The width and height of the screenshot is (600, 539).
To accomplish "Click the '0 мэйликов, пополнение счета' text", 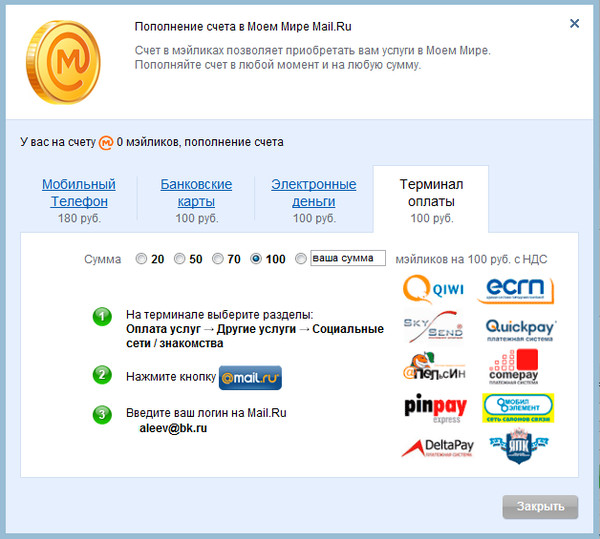I will pos(200,142).
